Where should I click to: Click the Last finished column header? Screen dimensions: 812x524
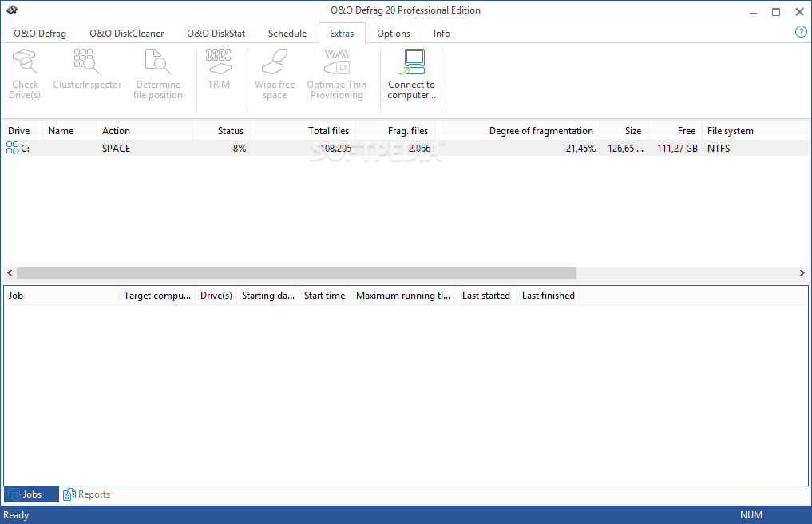click(x=548, y=296)
